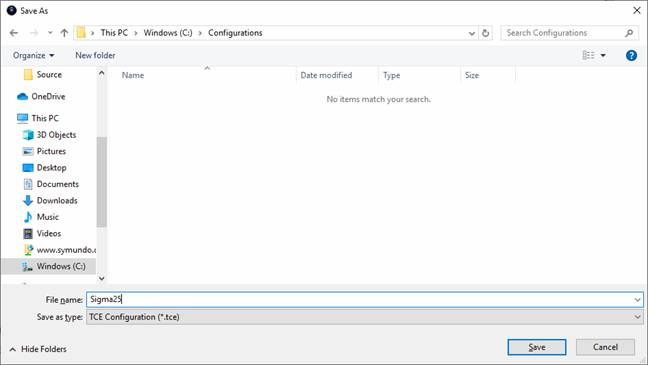Click the Save button
The image size is (648, 365).
click(x=536, y=347)
